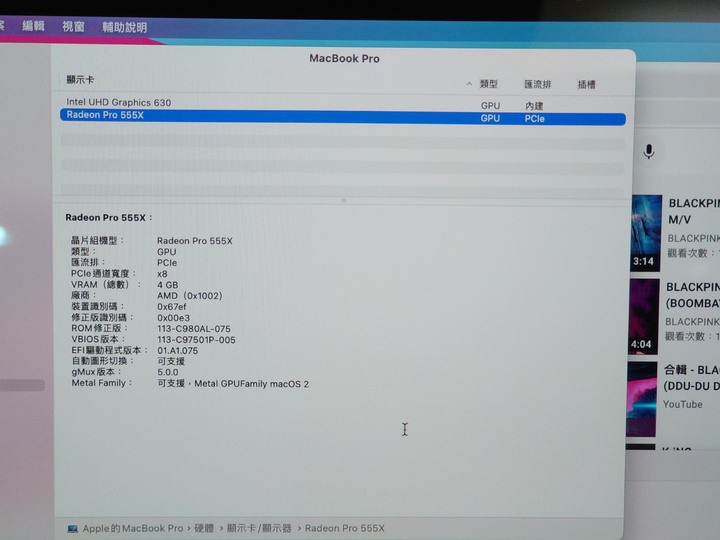Click the VRAM value 4 GB
720x540 pixels.
(168, 285)
